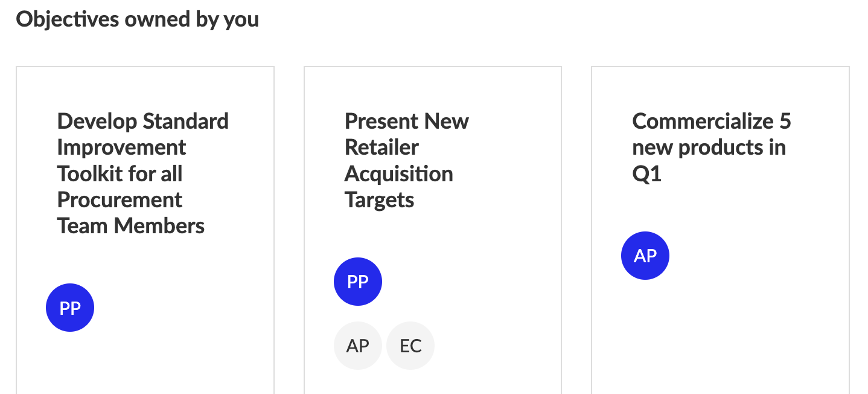The image size is (868, 394).
Task: Click the PP owner avatar on Procurement Toolkit card
Action: tap(70, 308)
